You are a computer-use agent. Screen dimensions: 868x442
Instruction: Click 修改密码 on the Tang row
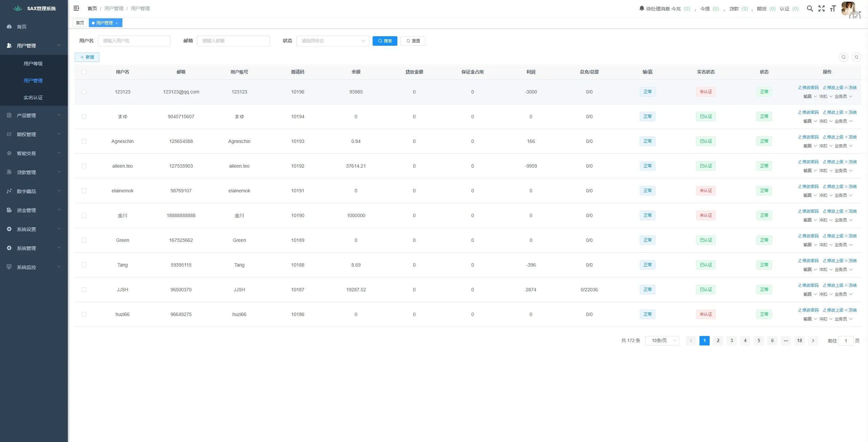[809, 260]
